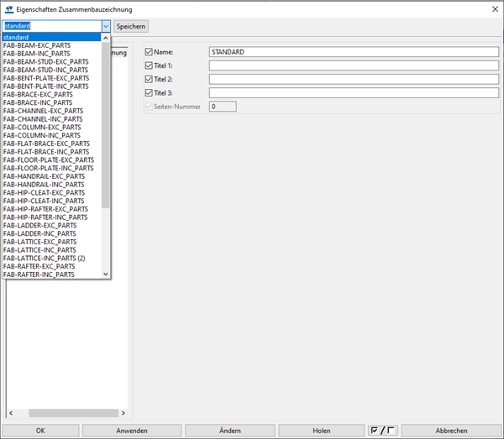Image resolution: width=504 pixels, height=439 pixels.
Task: Click the OK button
Action: click(x=40, y=430)
